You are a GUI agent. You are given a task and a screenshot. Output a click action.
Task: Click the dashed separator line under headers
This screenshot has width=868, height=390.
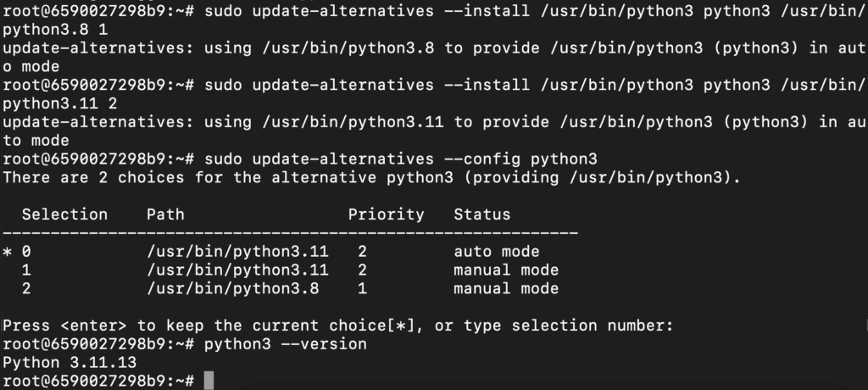click(290, 233)
